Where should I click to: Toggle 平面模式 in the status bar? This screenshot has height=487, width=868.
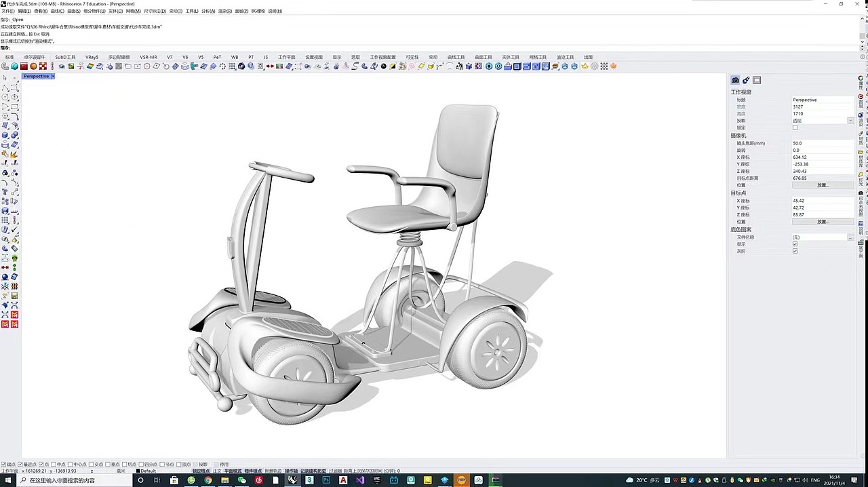(x=233, y=471)
